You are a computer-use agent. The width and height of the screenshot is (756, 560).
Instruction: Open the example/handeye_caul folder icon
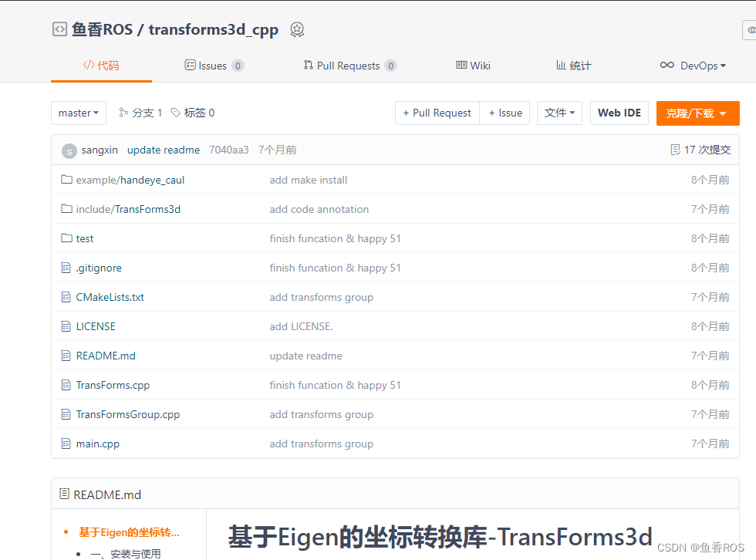[x=66, y=179]
